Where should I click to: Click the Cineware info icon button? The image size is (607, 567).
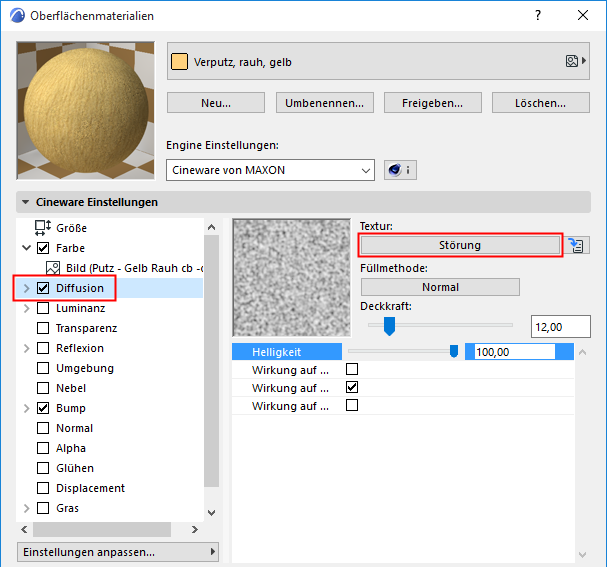tap(400, 170)
